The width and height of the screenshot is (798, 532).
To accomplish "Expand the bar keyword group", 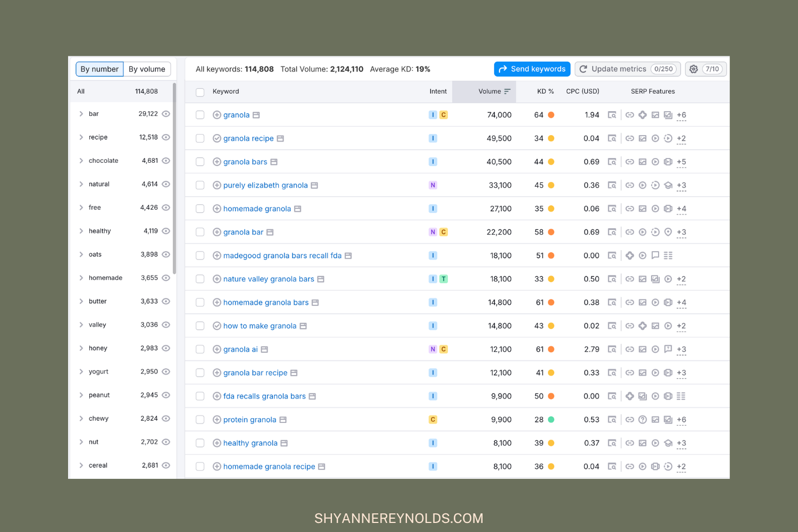I will pyautogui.click(x=81, y=114).
